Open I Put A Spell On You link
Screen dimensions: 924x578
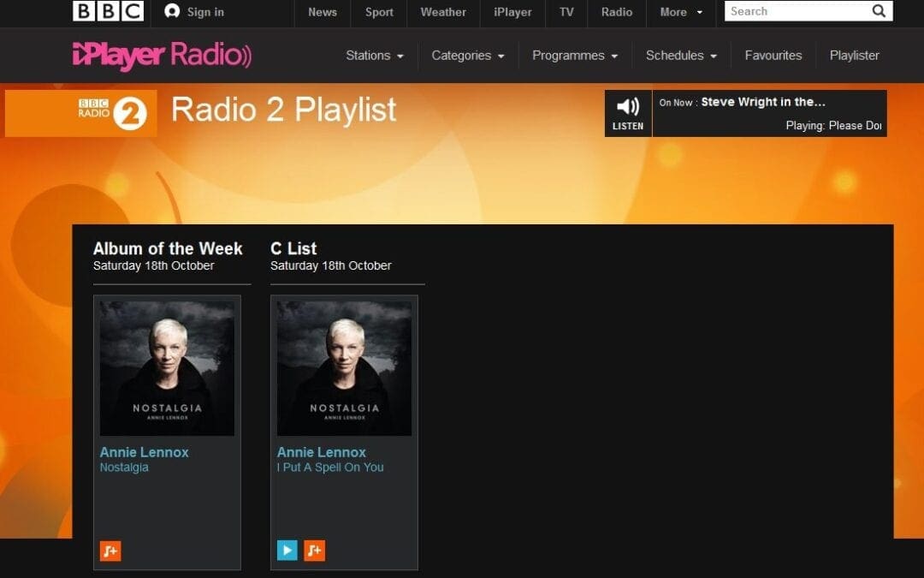330,468
